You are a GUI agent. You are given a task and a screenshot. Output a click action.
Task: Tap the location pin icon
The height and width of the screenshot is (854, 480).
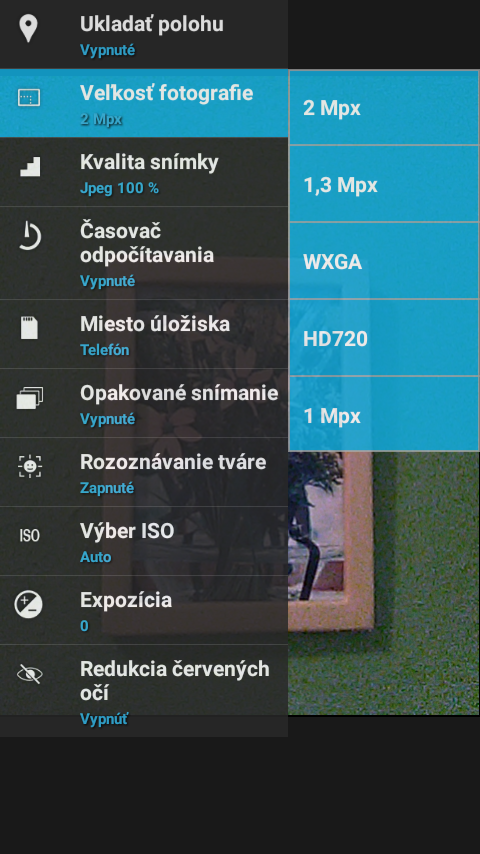click(28, 28)
